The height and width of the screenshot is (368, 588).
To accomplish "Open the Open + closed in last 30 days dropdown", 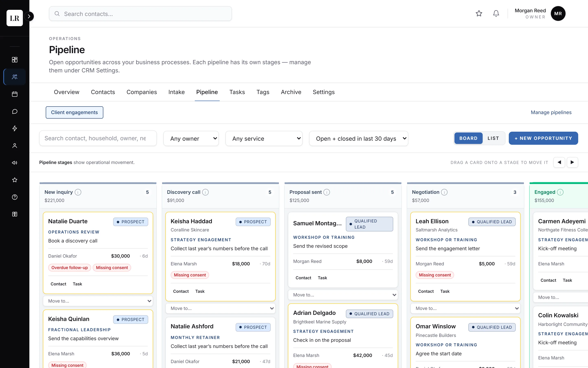I will pos(358,138).
